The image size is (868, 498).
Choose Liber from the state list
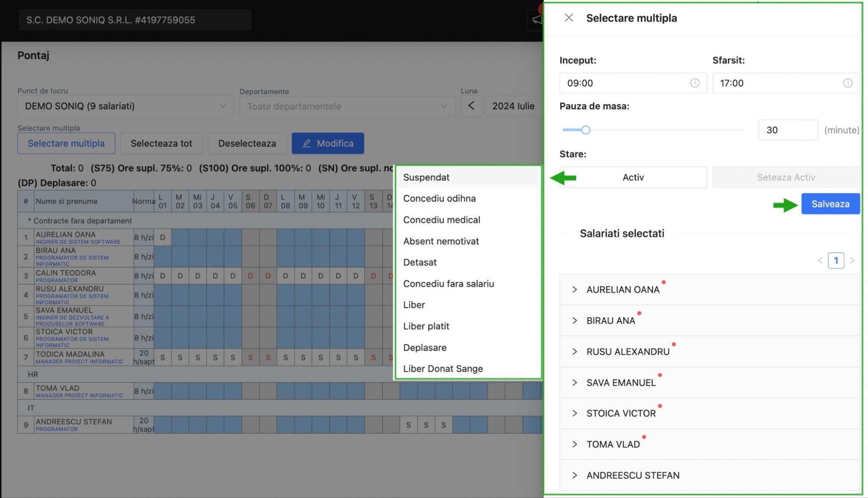coord(468,305)
